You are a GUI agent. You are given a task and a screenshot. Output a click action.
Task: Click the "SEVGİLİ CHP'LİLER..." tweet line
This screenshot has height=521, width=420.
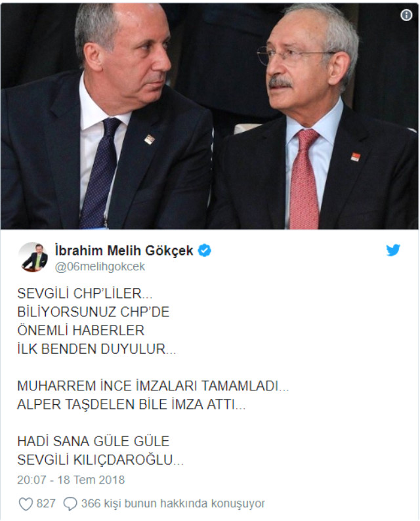[85, 293]
